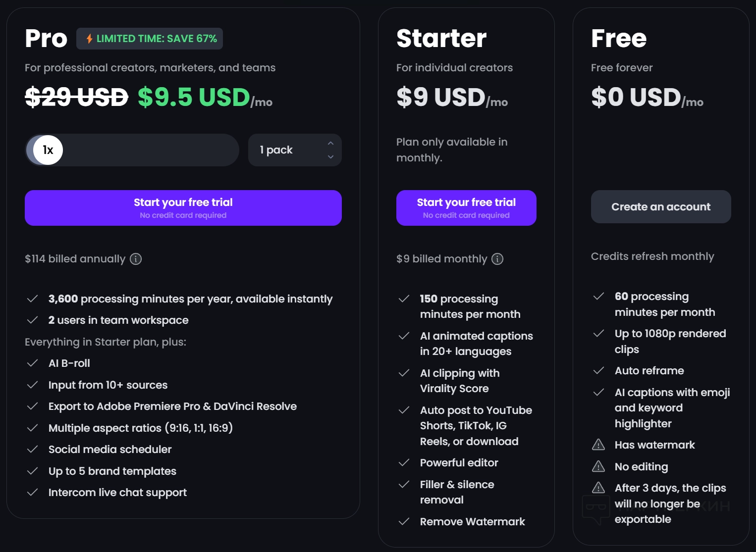This screenshot has height=552, width=756.
Task: Click warning icon beside clips no longer exportable
Action: click(598, 488)
